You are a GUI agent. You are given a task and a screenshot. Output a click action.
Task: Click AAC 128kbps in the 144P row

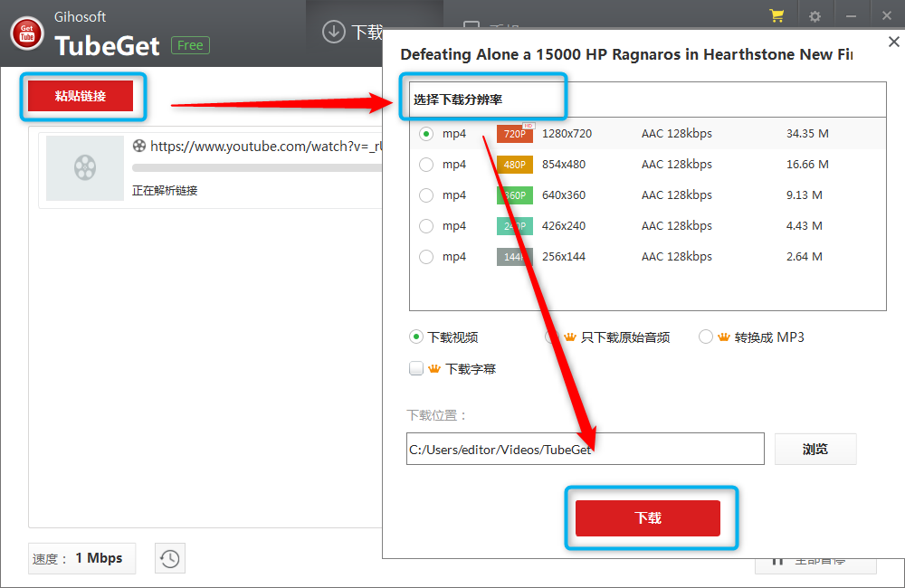point(676,256)
